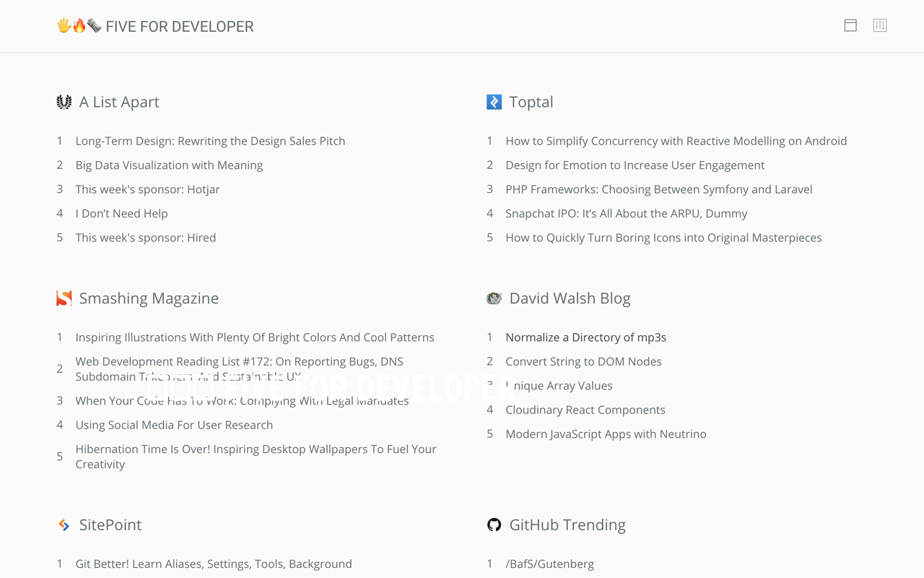Click the Toptal site favicon
The width and height of the screenshot is (924, 578).
pos(494,101)
